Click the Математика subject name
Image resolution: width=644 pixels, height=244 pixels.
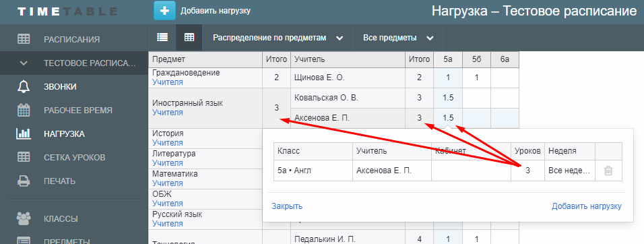175,174
